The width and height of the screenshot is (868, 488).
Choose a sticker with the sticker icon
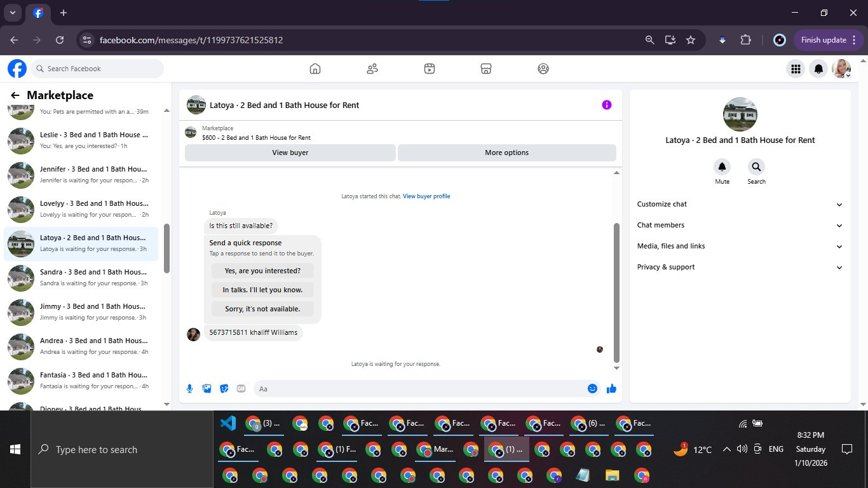pos(224,389)
